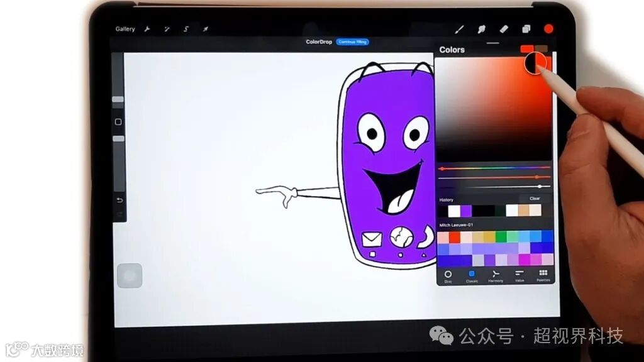Viewport: 644px width, 362px height.
Task: Tap the undo arrow in left sidebar
Action: 119,200
